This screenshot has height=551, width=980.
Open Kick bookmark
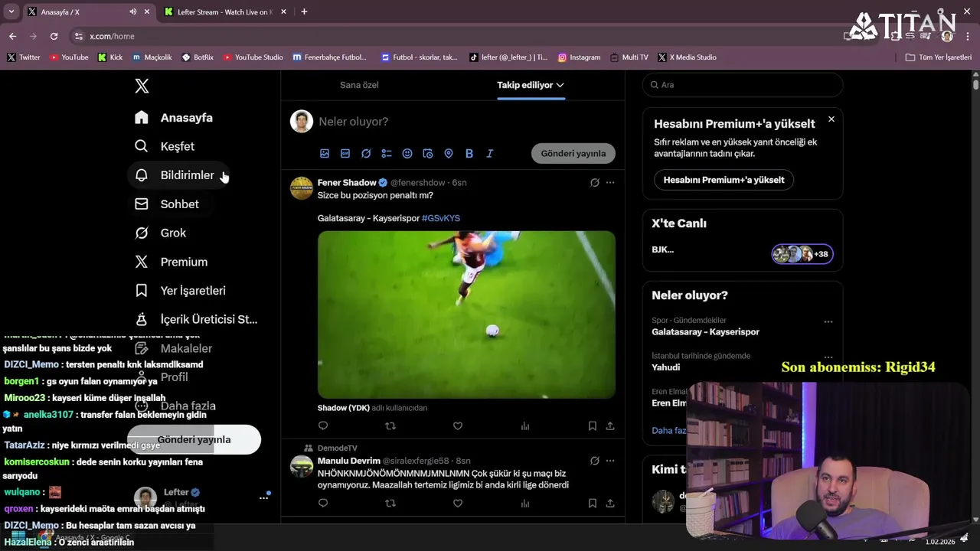(x=110, y=57)
